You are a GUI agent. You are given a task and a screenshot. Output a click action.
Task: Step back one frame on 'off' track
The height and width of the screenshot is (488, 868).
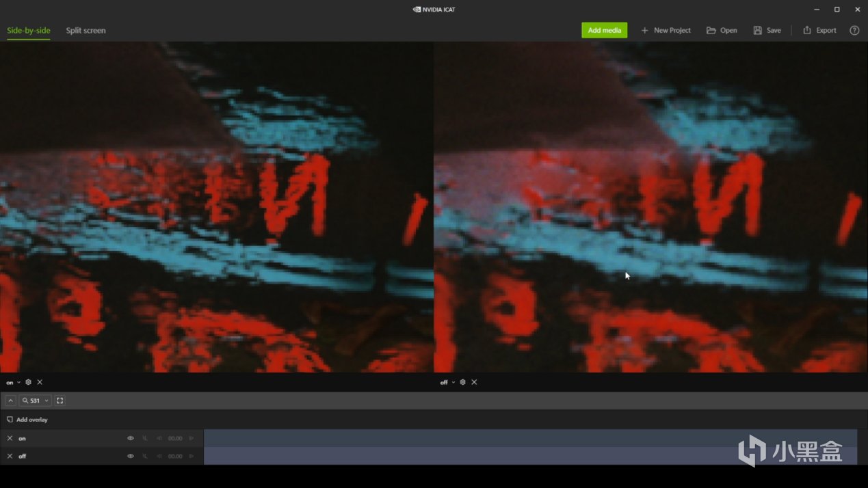pyautogui.click(x=159, y=456)
